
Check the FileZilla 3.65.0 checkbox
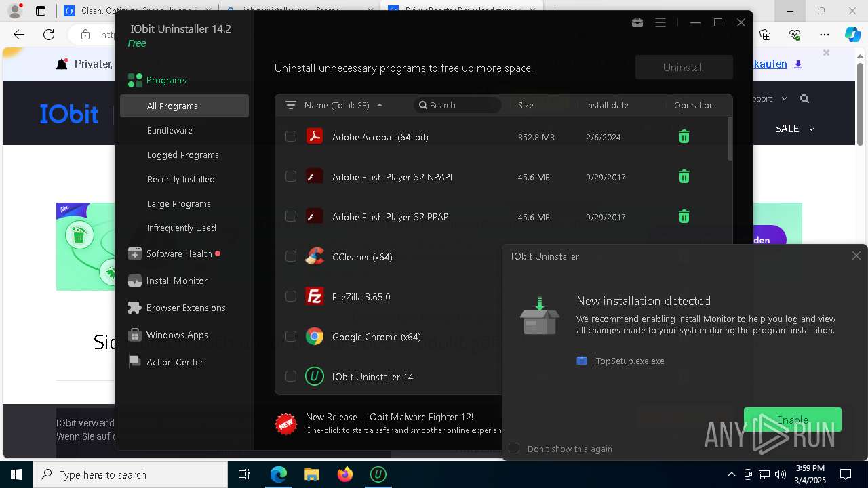291,296
